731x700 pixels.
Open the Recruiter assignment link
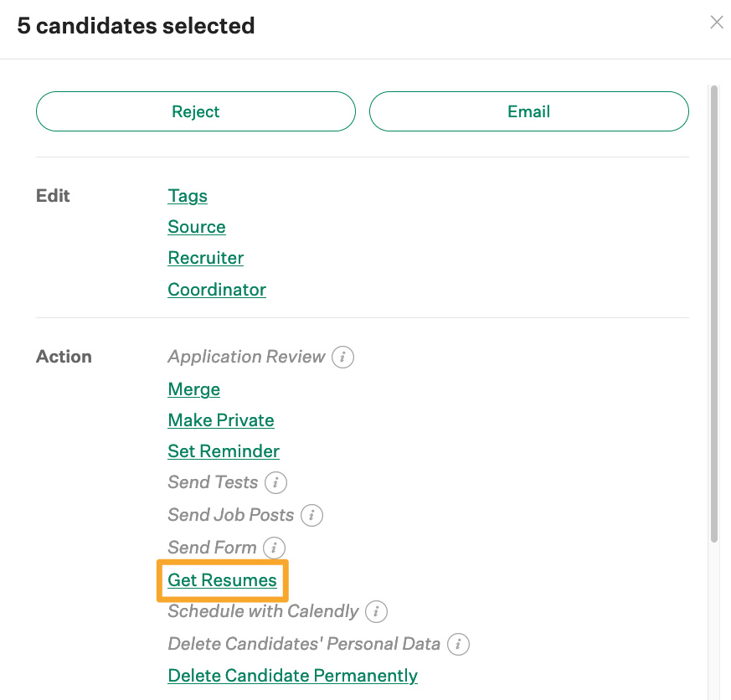[x=205, y=258]
